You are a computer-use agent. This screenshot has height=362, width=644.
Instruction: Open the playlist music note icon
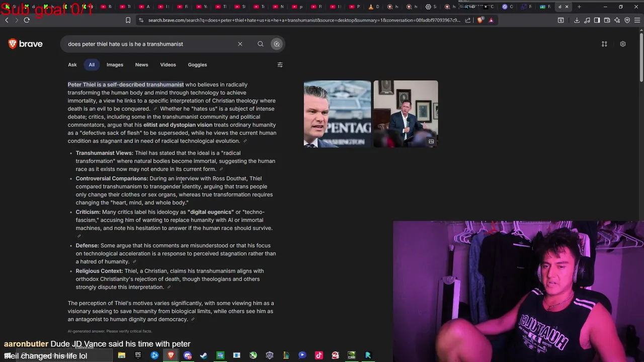[x=587, y=20]
